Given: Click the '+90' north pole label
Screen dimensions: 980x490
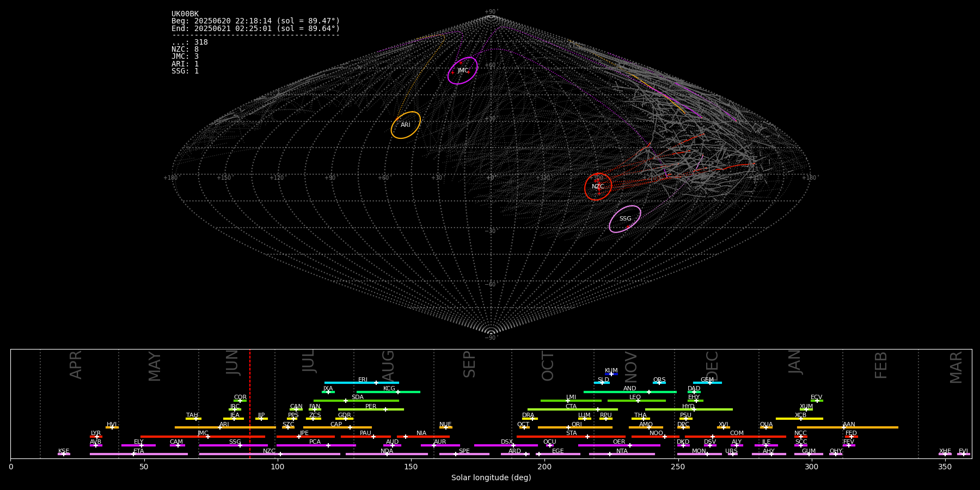Looking at the screenshot, I should click(x=491, y=12).
